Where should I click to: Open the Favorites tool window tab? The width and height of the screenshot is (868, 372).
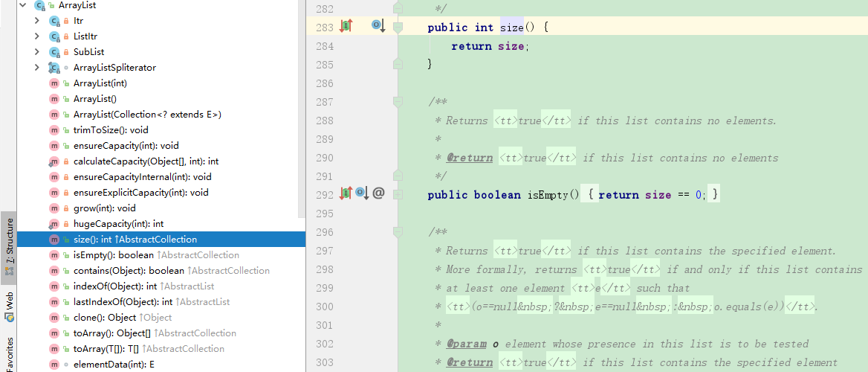(8, 353)
